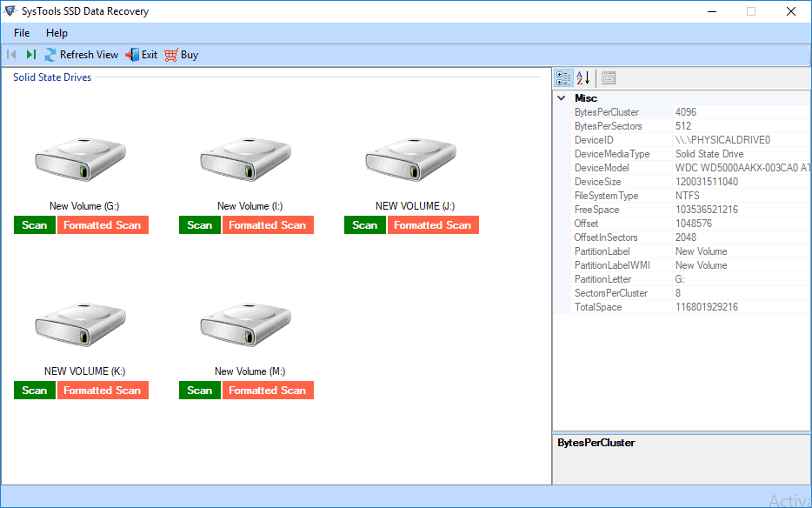
Task: Select the TotalSpace property row
Action: tap(691, 307)
